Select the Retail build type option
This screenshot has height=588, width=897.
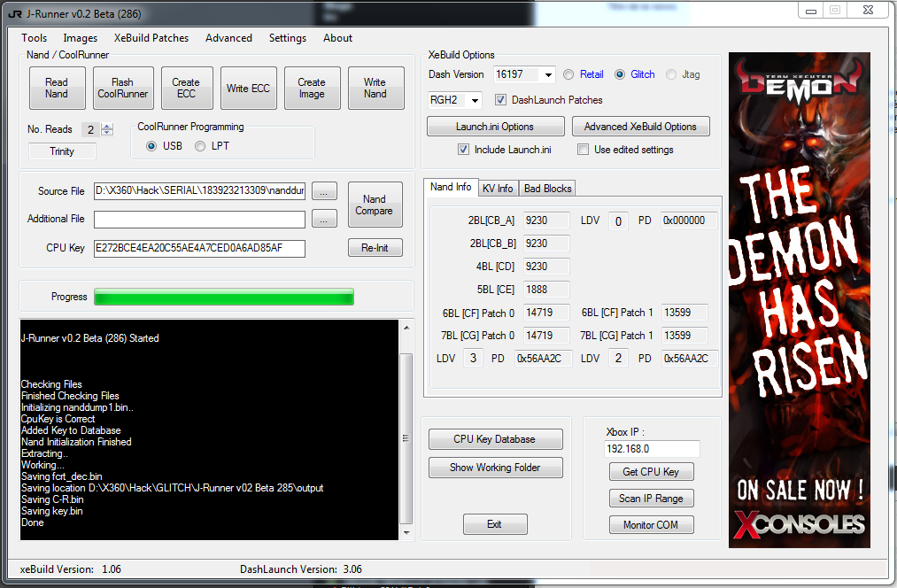pyautogui.click(x=568, y=74)
